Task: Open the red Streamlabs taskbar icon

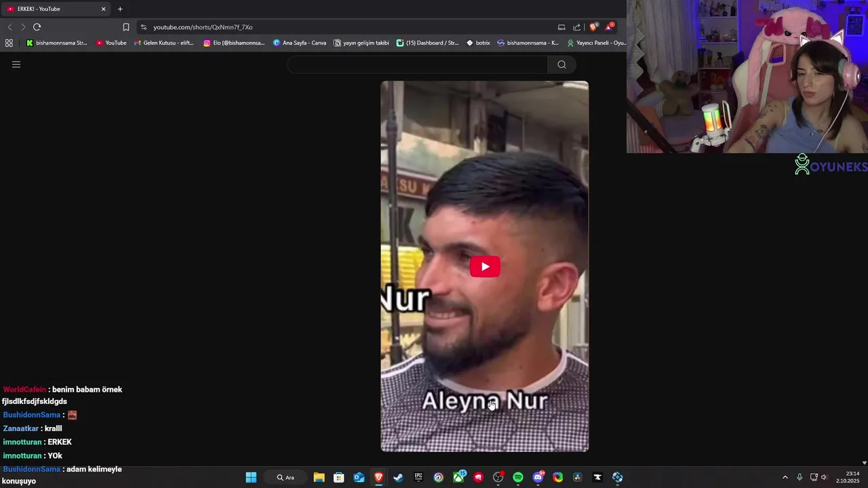Action: [x=478, y=477]
